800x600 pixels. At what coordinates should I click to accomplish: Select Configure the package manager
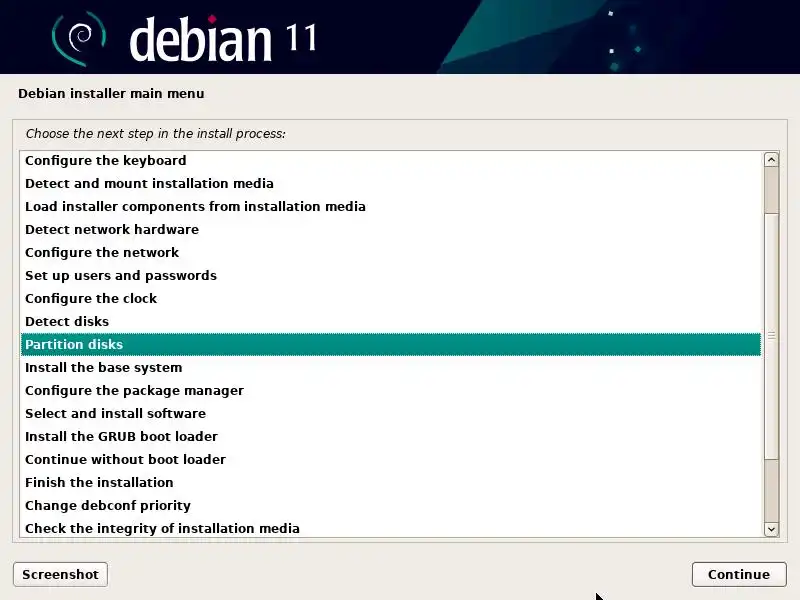click(x=391, y=390)
